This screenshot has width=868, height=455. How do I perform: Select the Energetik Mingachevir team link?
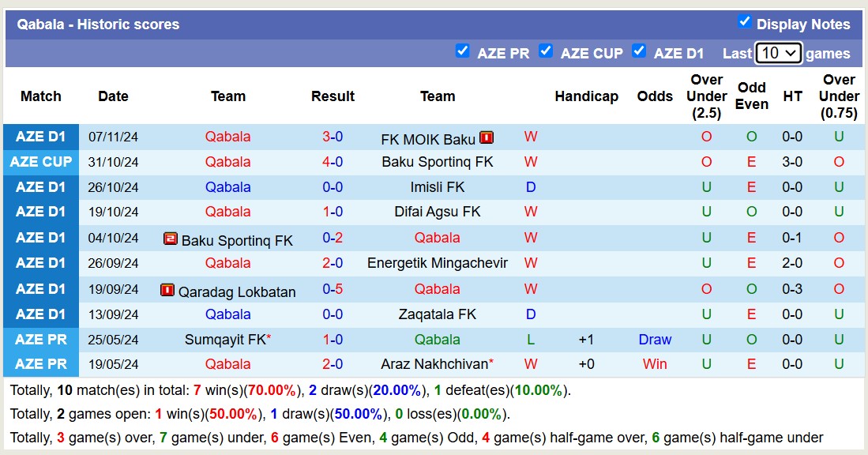438,263
